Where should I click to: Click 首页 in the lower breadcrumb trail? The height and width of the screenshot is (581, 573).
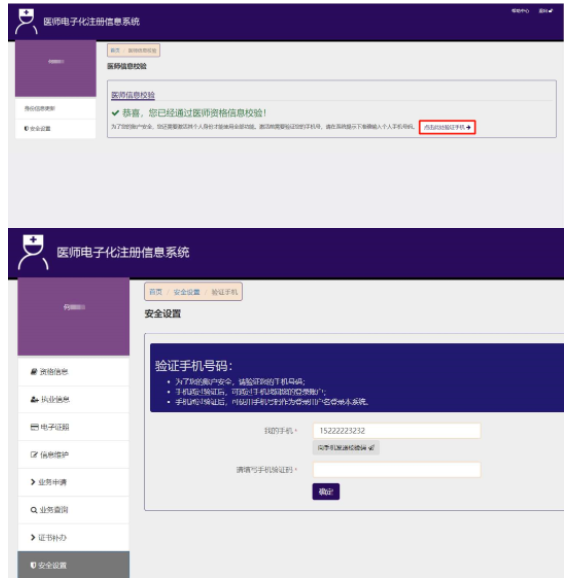156,292
